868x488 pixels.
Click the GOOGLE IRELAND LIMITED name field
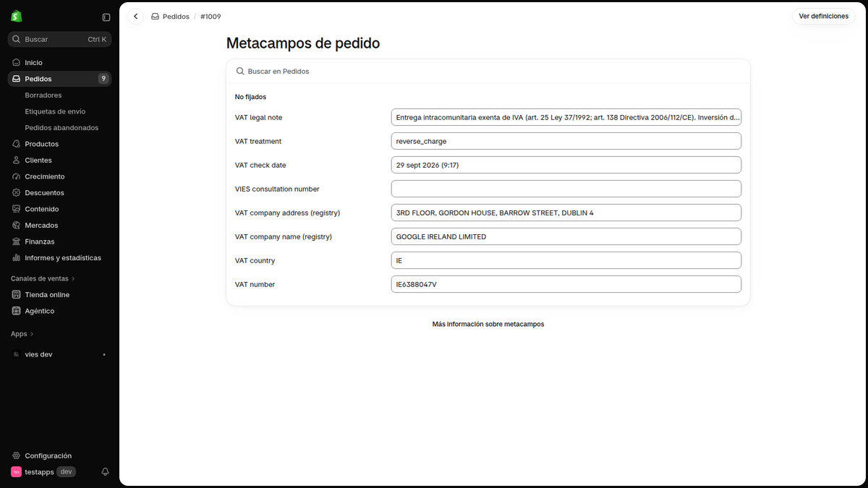(566, 236)
